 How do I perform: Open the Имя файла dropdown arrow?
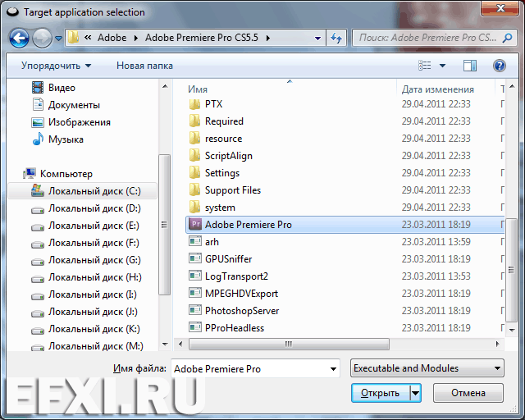point(333,369)
